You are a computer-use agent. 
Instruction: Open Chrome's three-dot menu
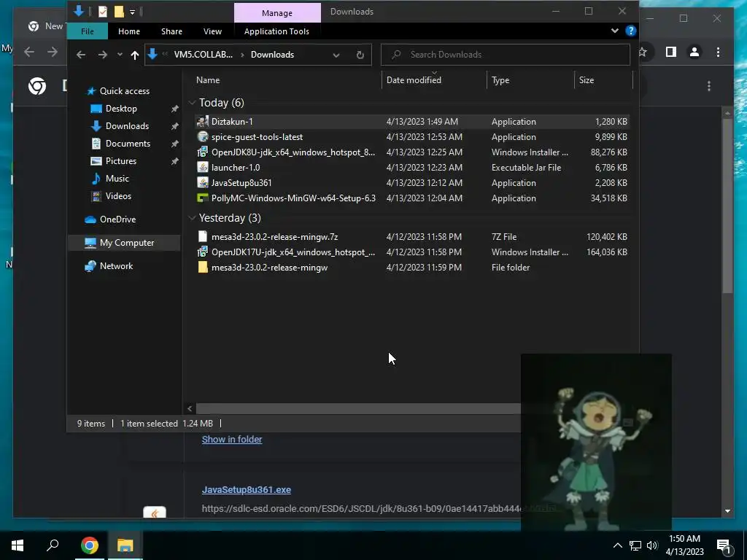click(718, 52)
